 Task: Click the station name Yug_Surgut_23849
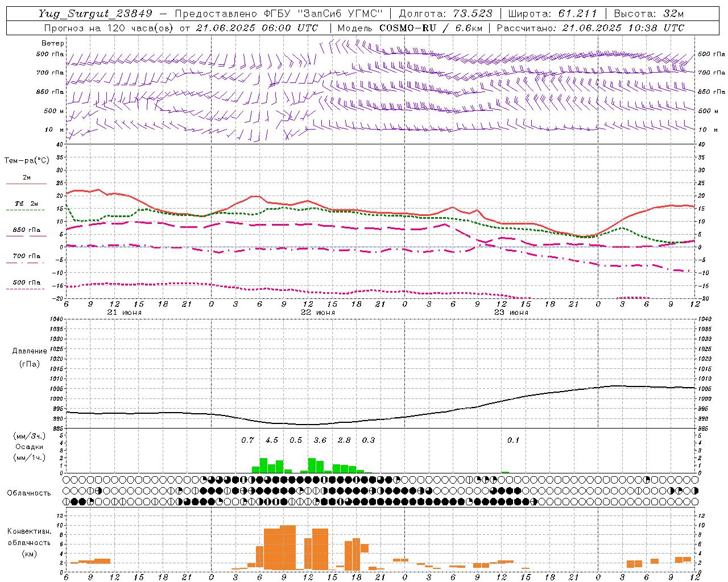pos(96,14)
